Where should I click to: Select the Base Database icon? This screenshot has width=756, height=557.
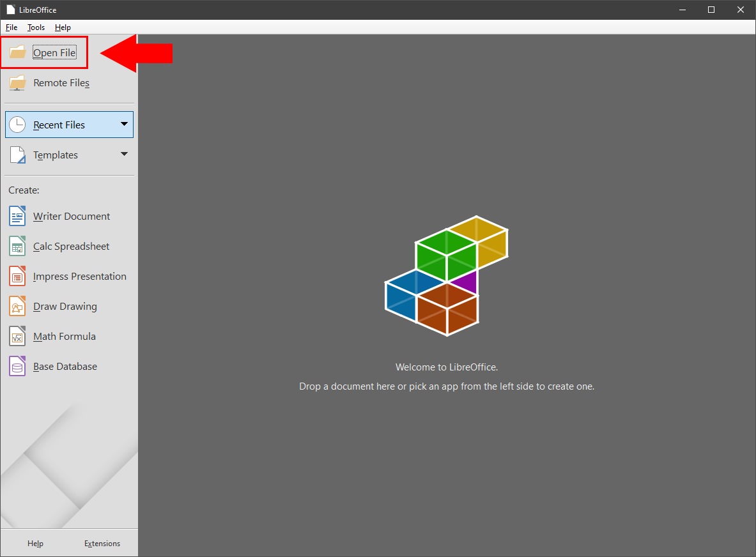17,366
